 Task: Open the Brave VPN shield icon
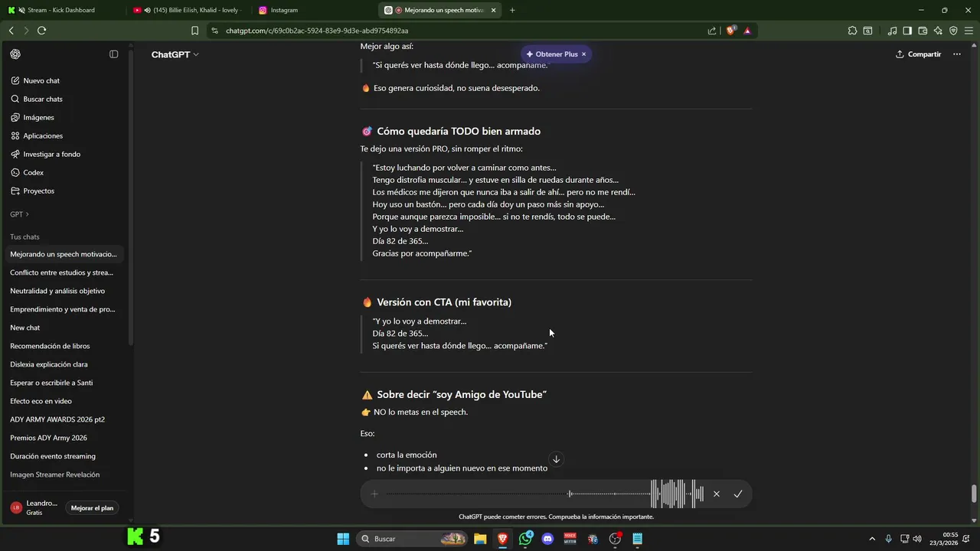coord(953,31)
